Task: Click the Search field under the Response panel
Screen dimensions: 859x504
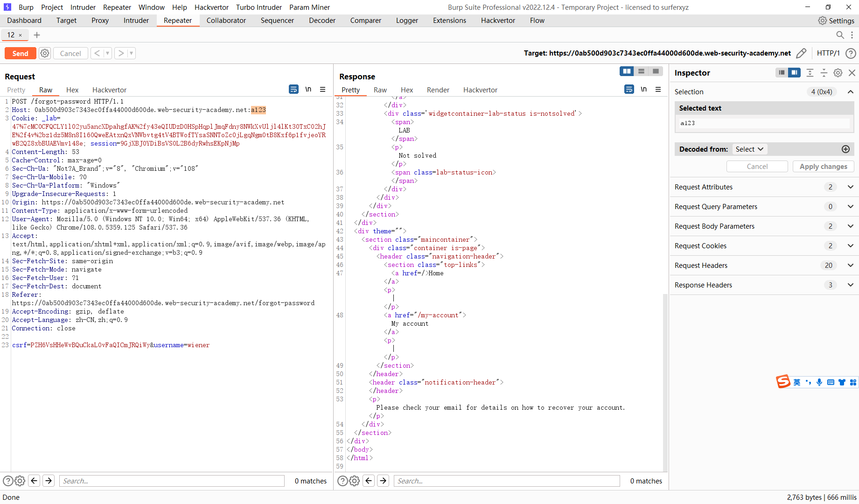Action: pos(507,481)
